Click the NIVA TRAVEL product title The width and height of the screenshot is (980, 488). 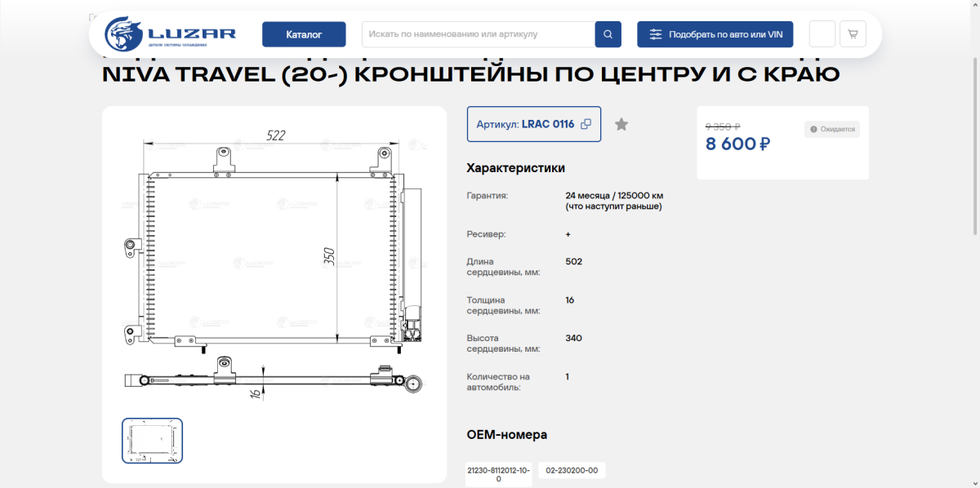pos(470,74)
